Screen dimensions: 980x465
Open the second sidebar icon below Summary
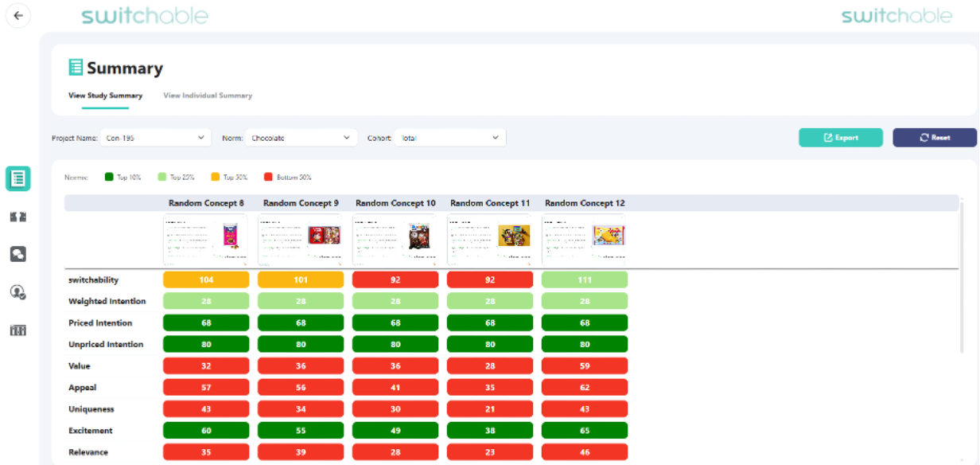coord(17,217)
